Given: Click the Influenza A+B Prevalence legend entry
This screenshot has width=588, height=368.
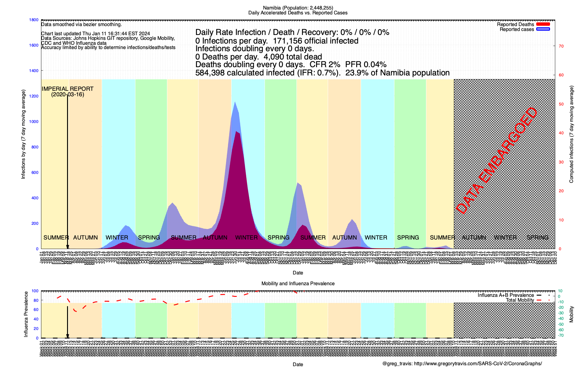Looking at the screenshot, I should click(506, 295).
